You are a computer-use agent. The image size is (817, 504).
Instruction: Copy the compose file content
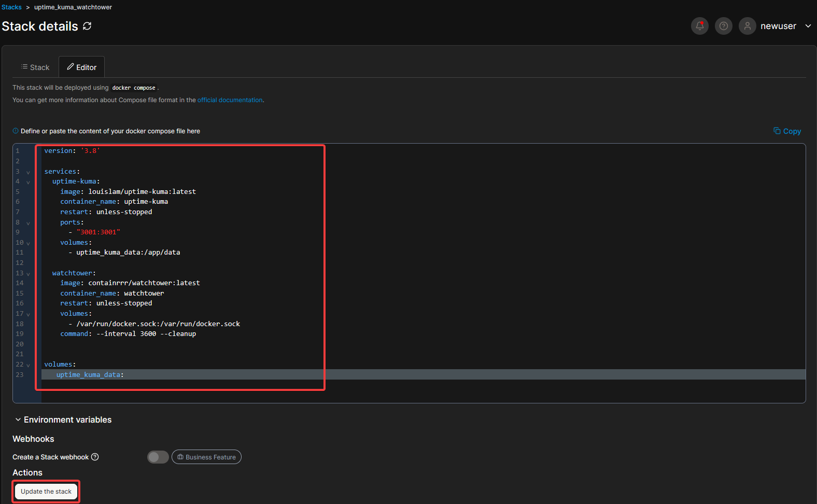(x=787, y=131)
